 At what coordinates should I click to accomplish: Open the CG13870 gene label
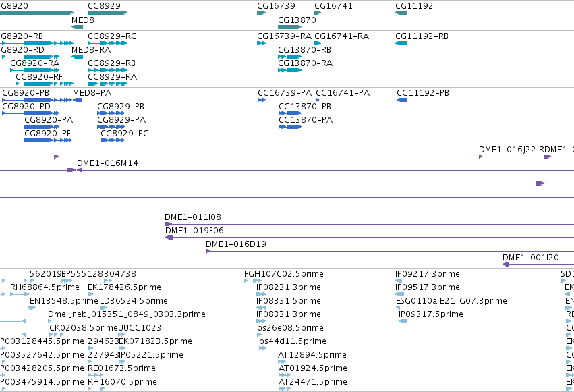[297, 20]
